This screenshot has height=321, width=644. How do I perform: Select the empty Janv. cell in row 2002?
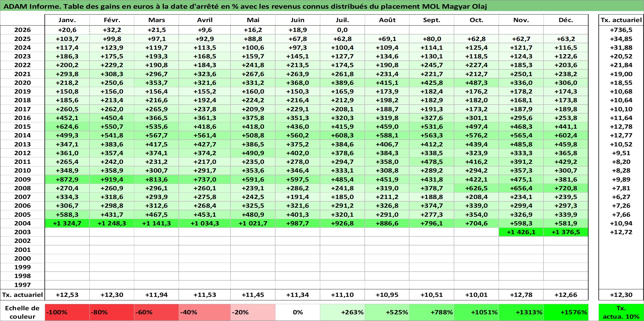67,241
